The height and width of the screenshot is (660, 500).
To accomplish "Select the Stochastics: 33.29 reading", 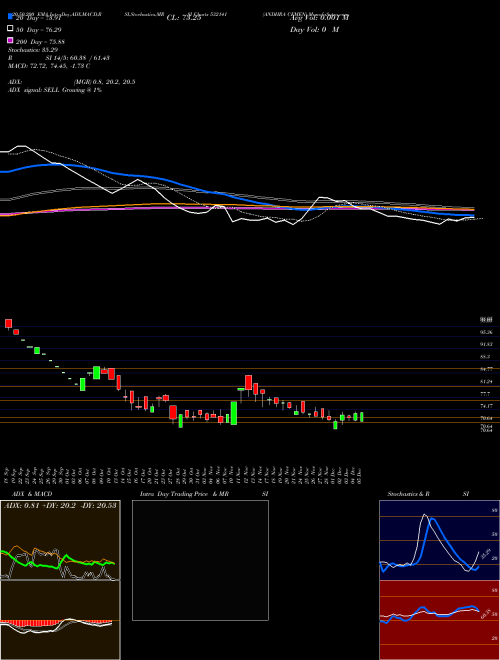I will (x=33, y=50).
